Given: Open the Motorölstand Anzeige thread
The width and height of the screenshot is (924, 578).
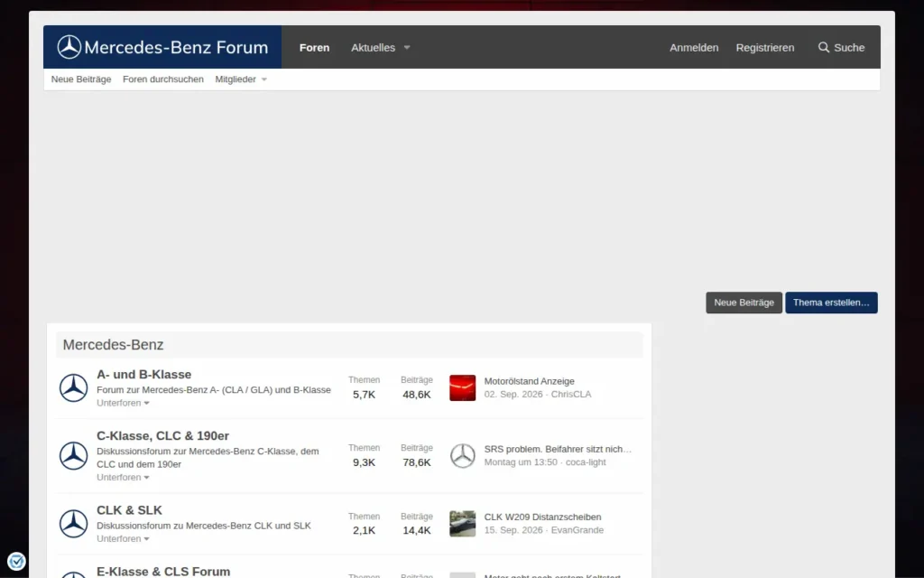Looking at the screenshot, I should click(529, 381).
